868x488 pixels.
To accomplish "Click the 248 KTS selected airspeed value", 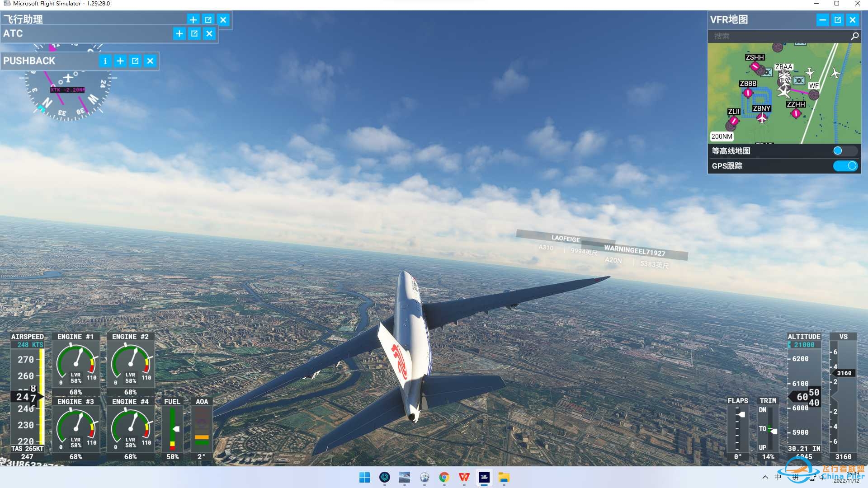I will pyautogui.click(x=30, y=345).
